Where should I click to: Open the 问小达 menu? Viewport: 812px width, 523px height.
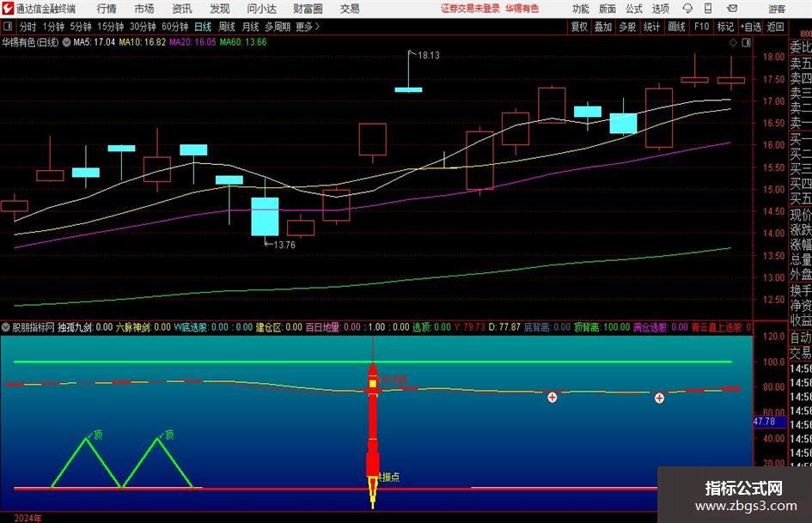point(261,9)
